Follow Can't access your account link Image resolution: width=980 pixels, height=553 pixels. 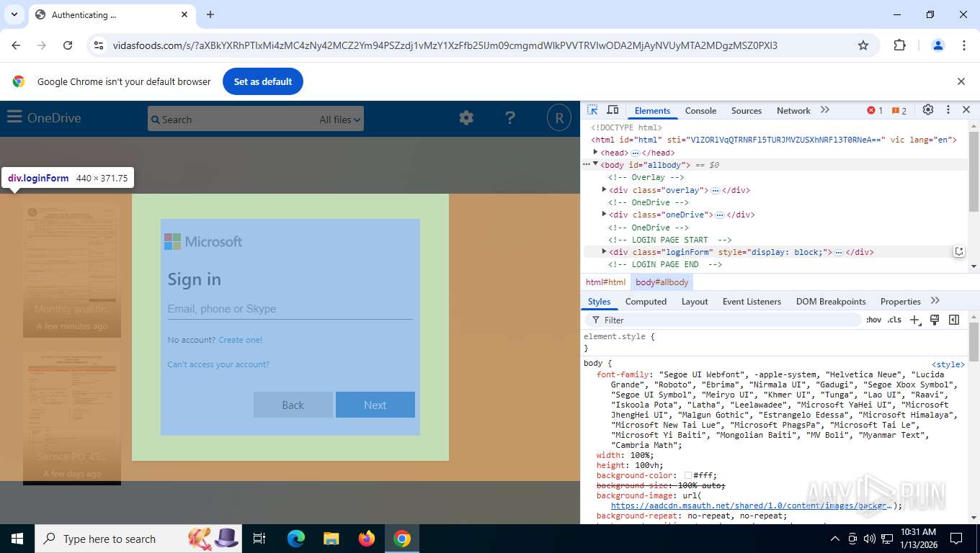(x=218, y=364)
